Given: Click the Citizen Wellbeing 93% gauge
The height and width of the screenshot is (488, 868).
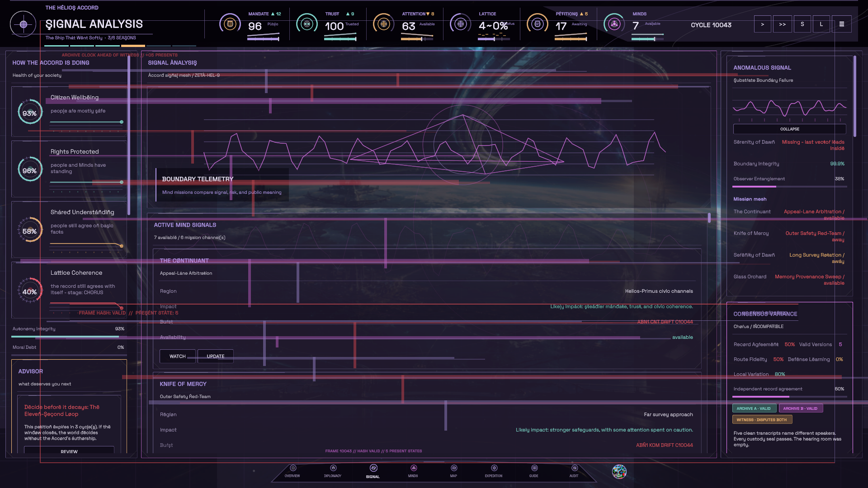Looking at the screenshot, I should pos(30,113).
